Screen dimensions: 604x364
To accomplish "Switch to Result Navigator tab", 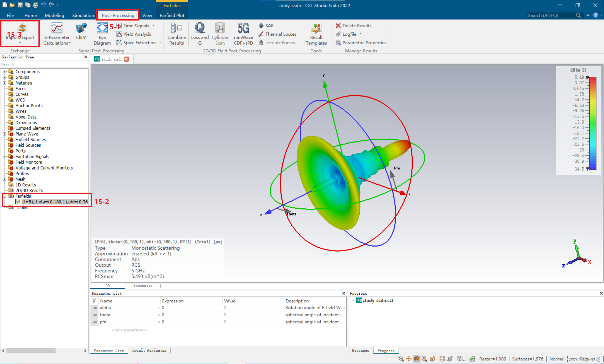I will tap(149, 350).
